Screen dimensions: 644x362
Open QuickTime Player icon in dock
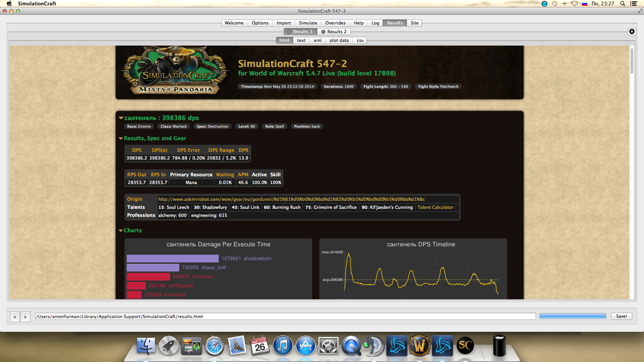tap(351, 346)
